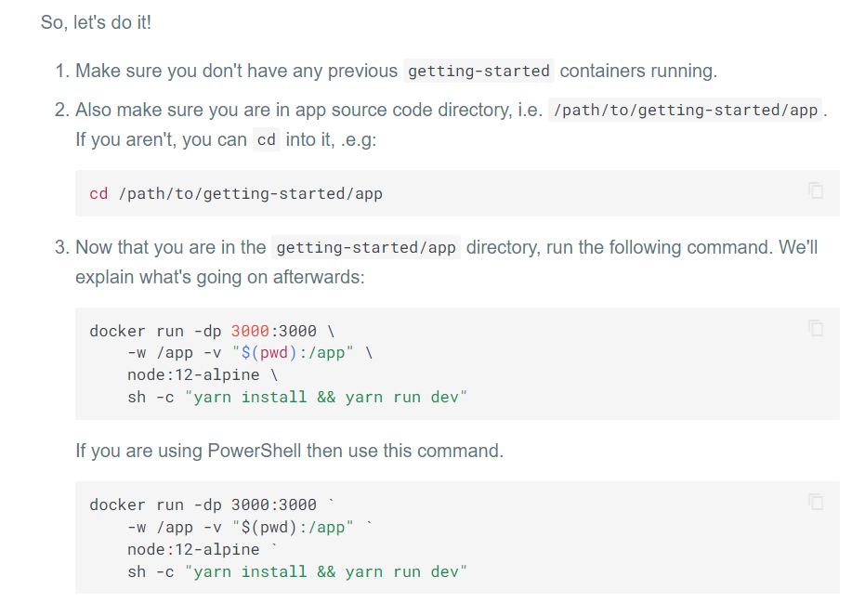Click the "If you are using PowerShell" sentence
The image size is (865, 616).
[289, 452]
